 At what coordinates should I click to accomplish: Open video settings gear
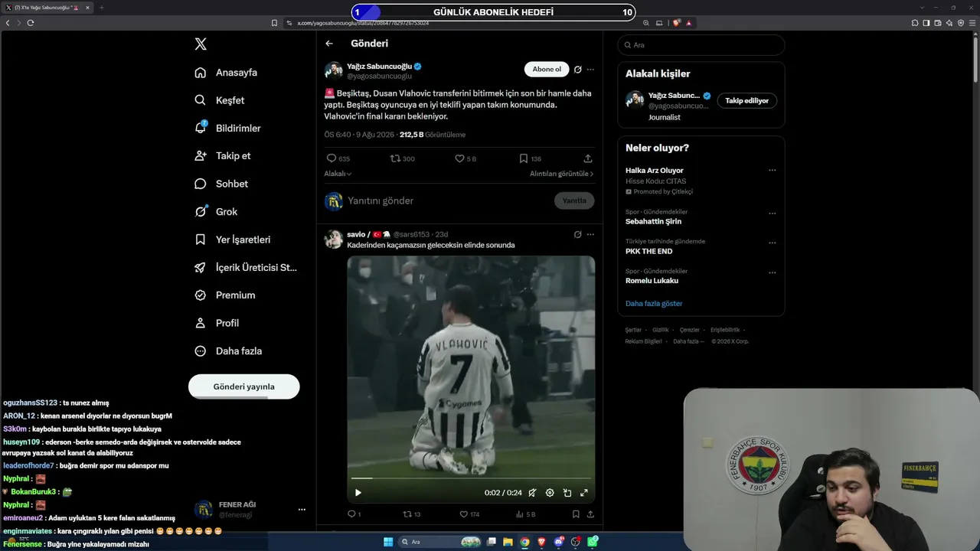click(550, 493)
